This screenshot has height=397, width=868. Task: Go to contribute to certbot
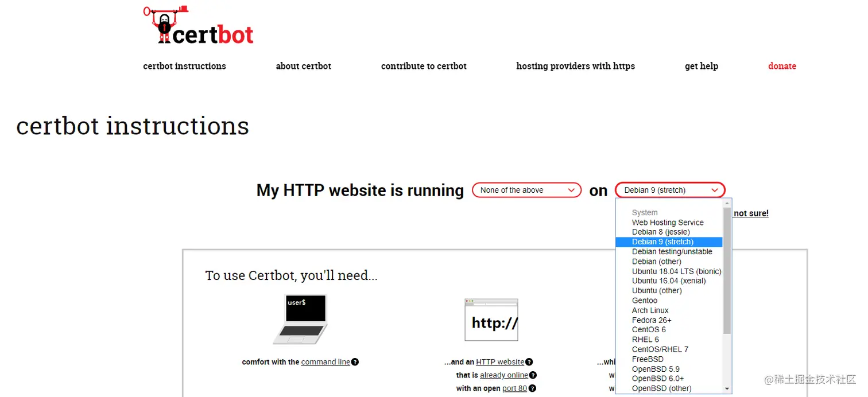[x=424, y=66]
